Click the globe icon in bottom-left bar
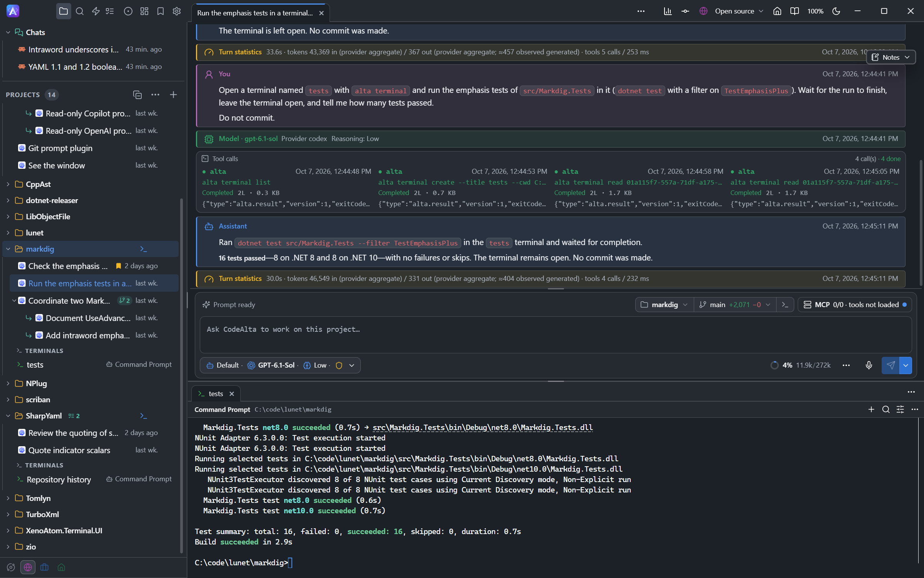The width and height of the screenshot is (924, 578). 28,567
